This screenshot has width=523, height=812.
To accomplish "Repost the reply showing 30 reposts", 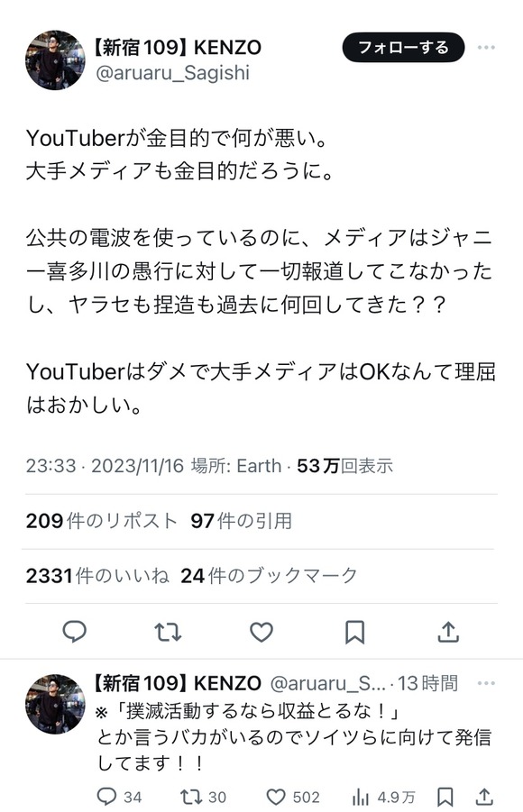I will 189,797.
